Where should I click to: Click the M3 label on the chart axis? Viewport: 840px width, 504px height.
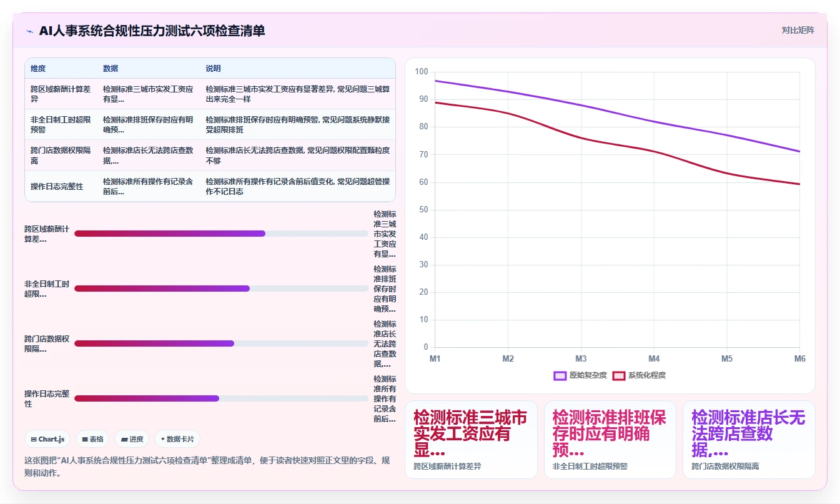click(581, 359)
